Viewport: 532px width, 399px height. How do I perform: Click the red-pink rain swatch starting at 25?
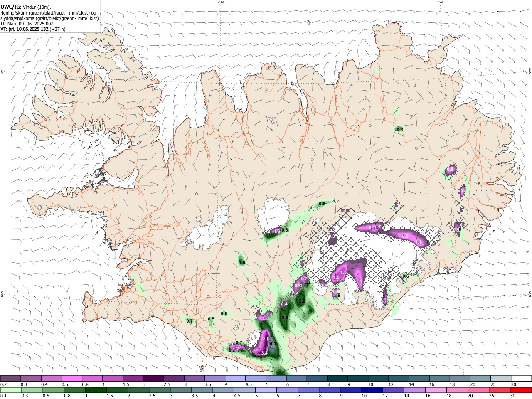click(499, 390)
